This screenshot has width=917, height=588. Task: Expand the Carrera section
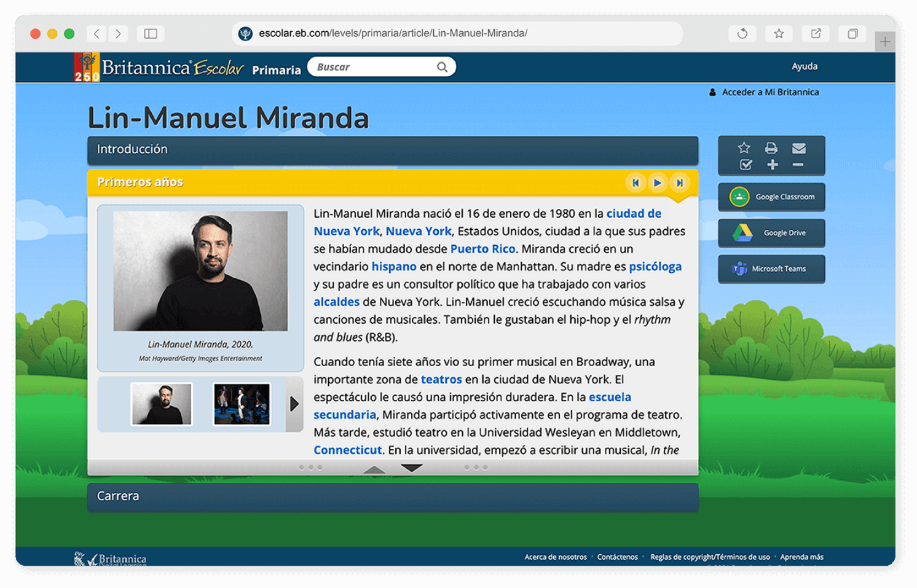393,497
